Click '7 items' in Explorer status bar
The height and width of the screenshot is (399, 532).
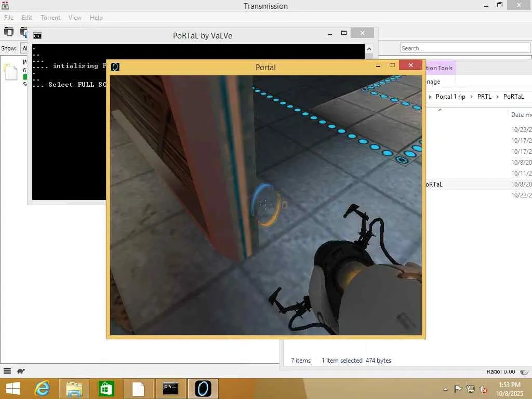click(x=301, y=361)
